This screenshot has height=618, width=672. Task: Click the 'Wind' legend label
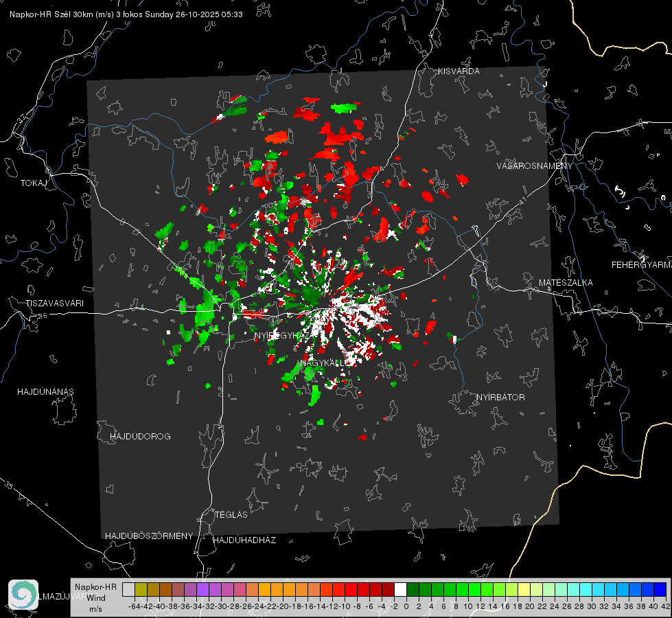(x=96, y=598)
